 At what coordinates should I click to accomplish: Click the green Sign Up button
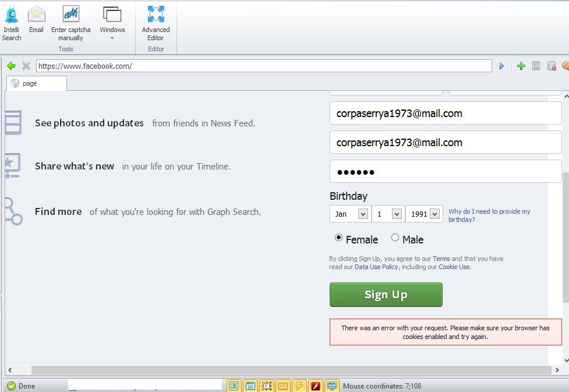[386, 295]
